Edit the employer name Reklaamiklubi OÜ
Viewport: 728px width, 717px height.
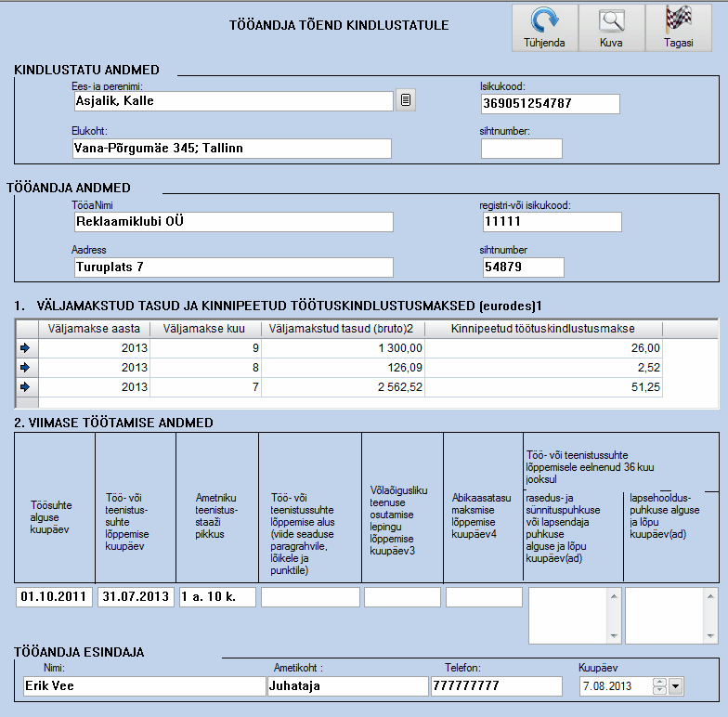(234, 221)
